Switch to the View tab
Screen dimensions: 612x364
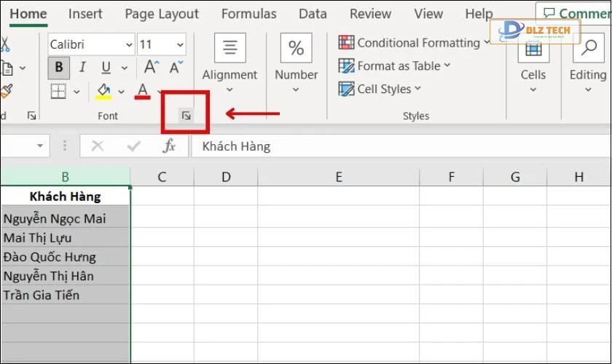428,14
